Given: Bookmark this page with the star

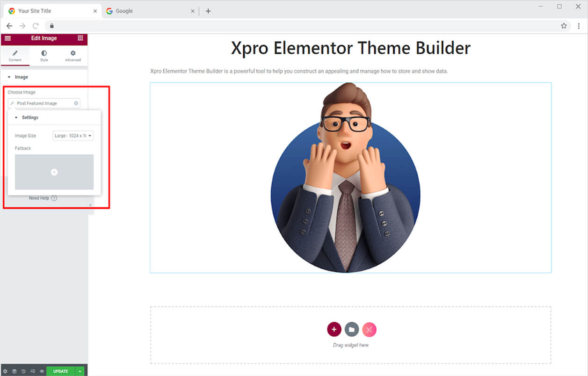Looking at the screenshot, I should click(564, 26).
